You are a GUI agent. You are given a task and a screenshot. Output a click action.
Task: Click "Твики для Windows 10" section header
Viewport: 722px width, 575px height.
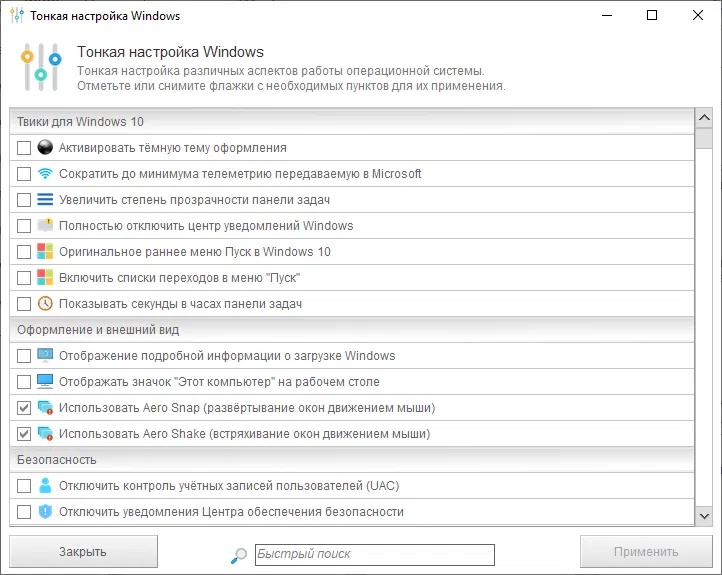tap(352, 122)
